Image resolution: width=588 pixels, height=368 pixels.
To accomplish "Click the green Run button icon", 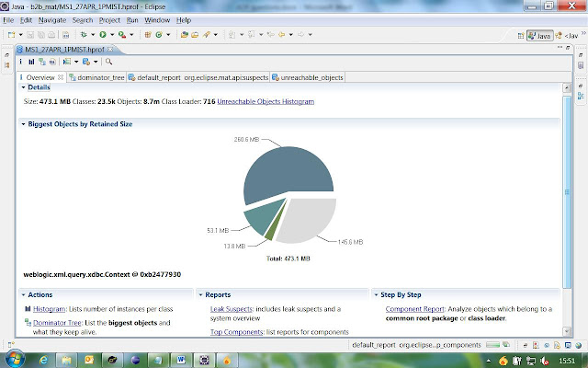I will point(103,35).
